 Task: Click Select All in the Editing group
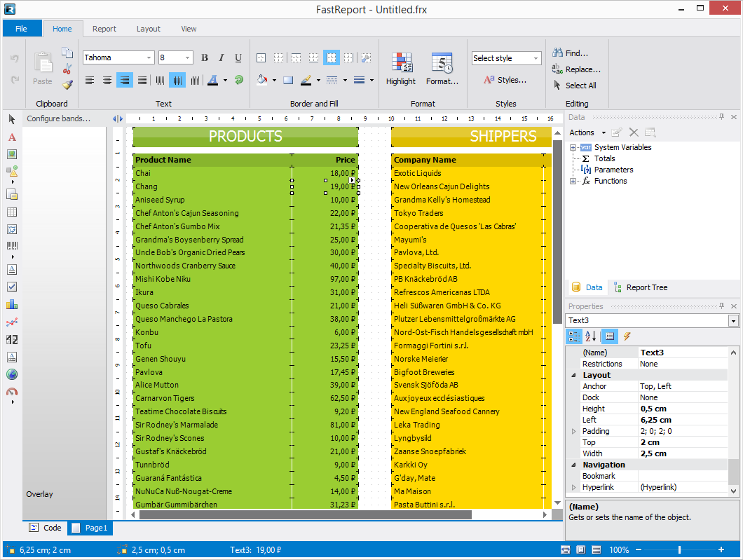(577, 85)
